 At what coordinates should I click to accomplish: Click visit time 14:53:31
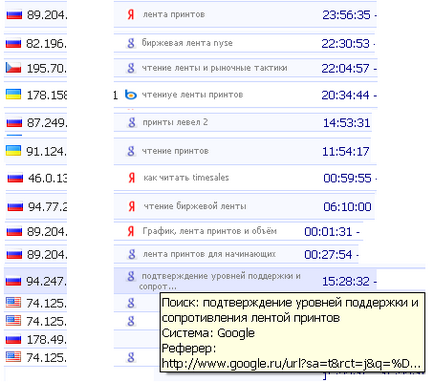pyautogui.click(x=347, y=123)
